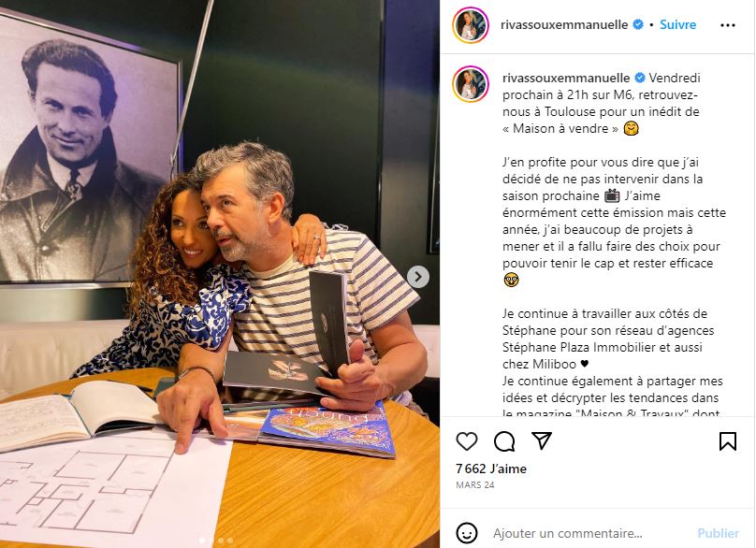View the 7 662 J'aime likes list
Viewport: 756px width, 548px height.
tap(491, 469)
